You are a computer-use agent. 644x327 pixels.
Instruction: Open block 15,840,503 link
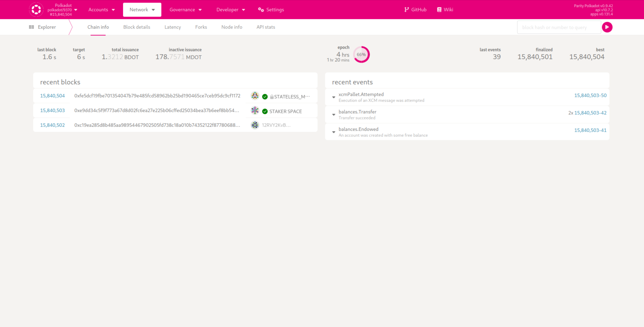52,110
